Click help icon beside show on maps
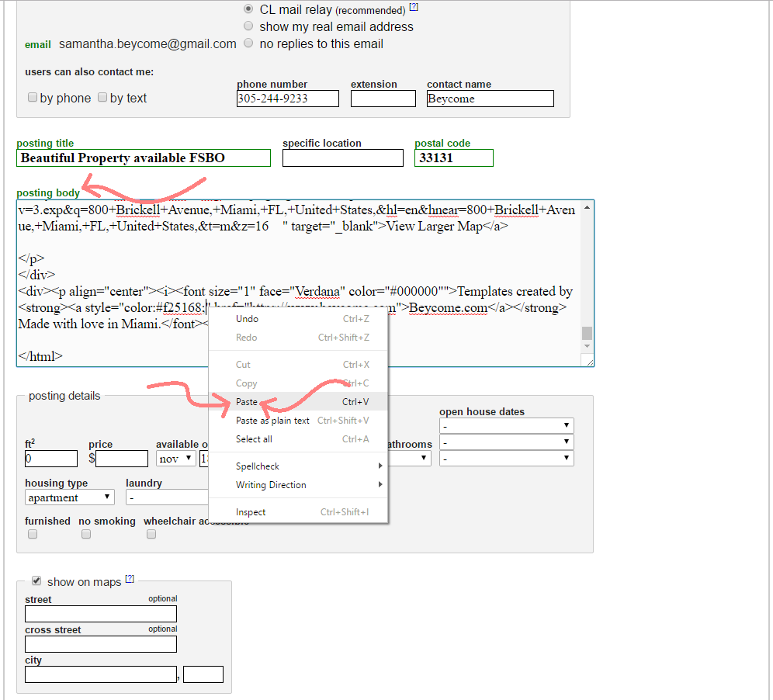 click(130, 579)
